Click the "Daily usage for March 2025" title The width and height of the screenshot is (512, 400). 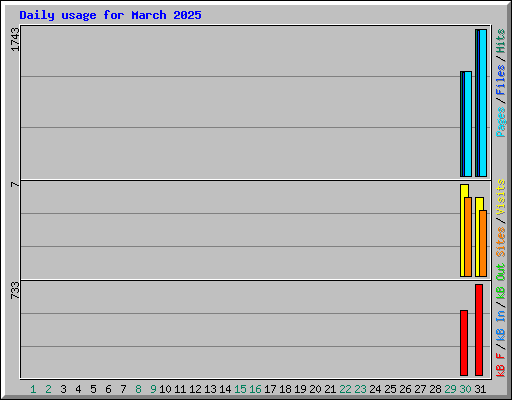pos(110,15)
